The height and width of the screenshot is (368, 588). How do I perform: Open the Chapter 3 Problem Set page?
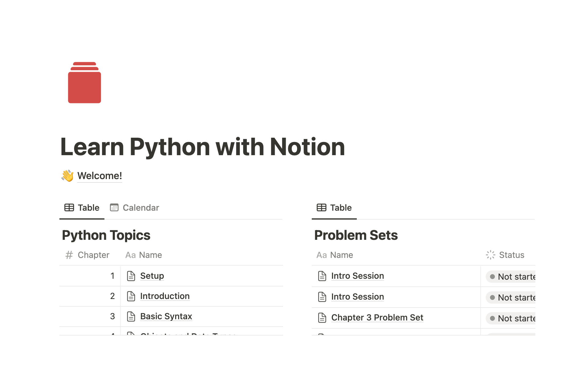pos(377,317)
